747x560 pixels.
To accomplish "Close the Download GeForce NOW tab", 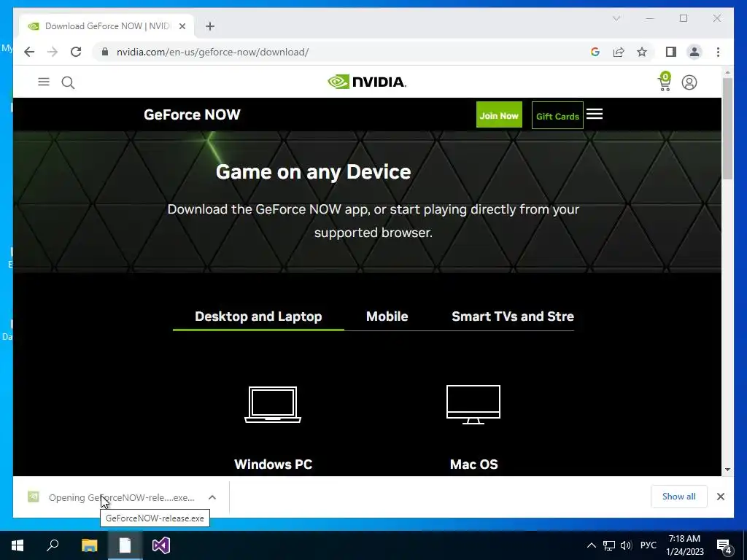I will click(x=182, y=26).
